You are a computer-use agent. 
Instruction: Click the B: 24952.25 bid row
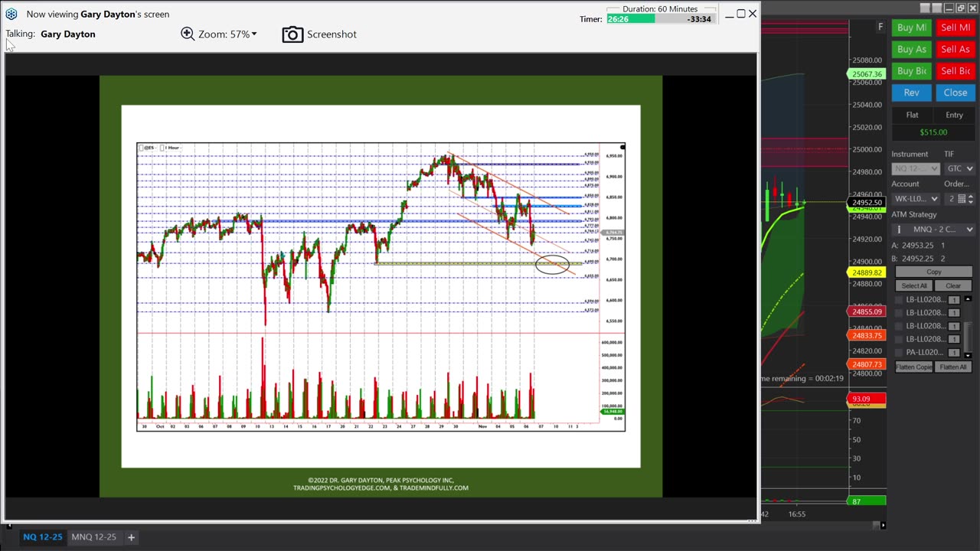pos(919,259)
